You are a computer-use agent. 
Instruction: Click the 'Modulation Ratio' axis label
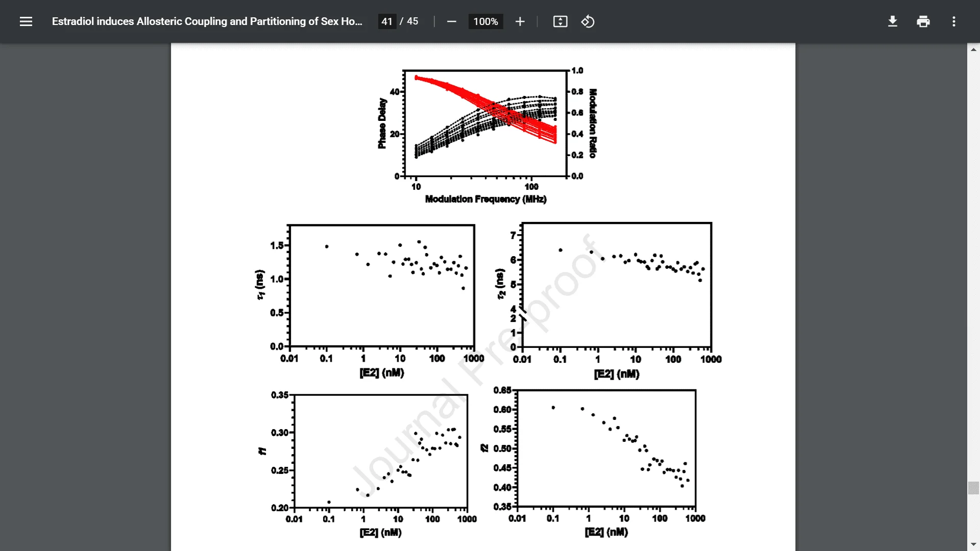click(593, 123)
